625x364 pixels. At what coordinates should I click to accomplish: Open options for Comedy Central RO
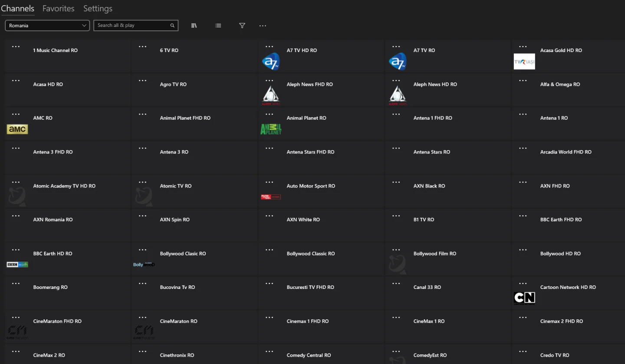269,351
